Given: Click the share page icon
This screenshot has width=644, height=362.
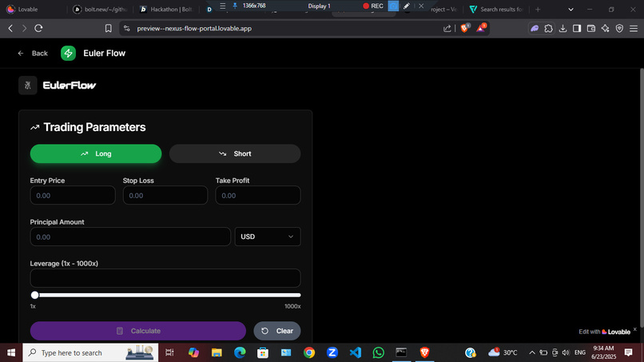Looking at the screenshot, I should pos(447,28).
